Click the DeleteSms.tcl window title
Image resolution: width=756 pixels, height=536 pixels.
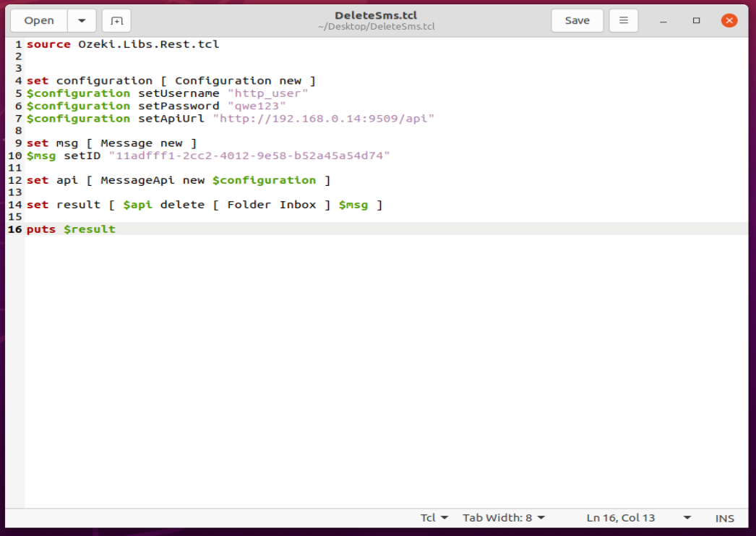point(376,15)
